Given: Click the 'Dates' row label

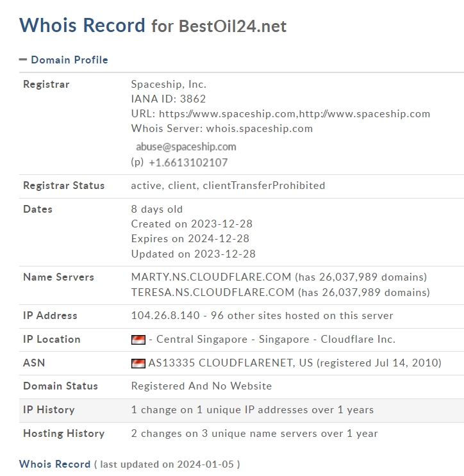Looking at the screenshot, I should (38, 209).
